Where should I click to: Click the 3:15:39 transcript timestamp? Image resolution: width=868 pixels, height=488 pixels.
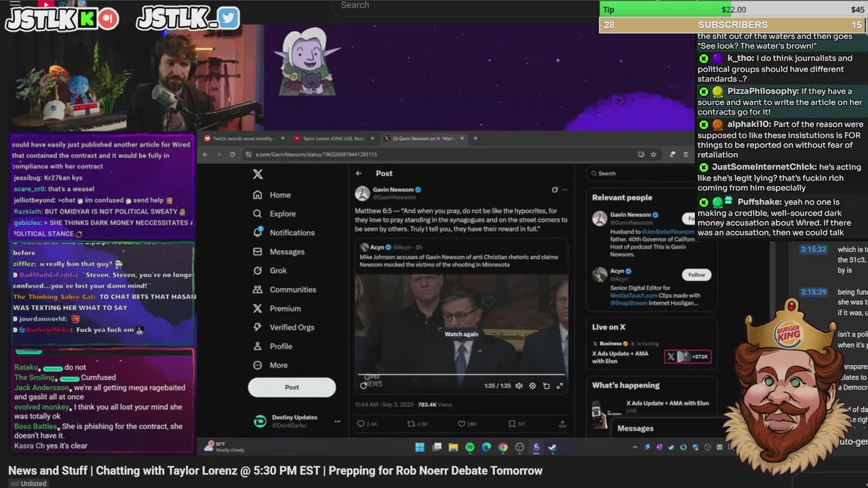pos(813,292)
